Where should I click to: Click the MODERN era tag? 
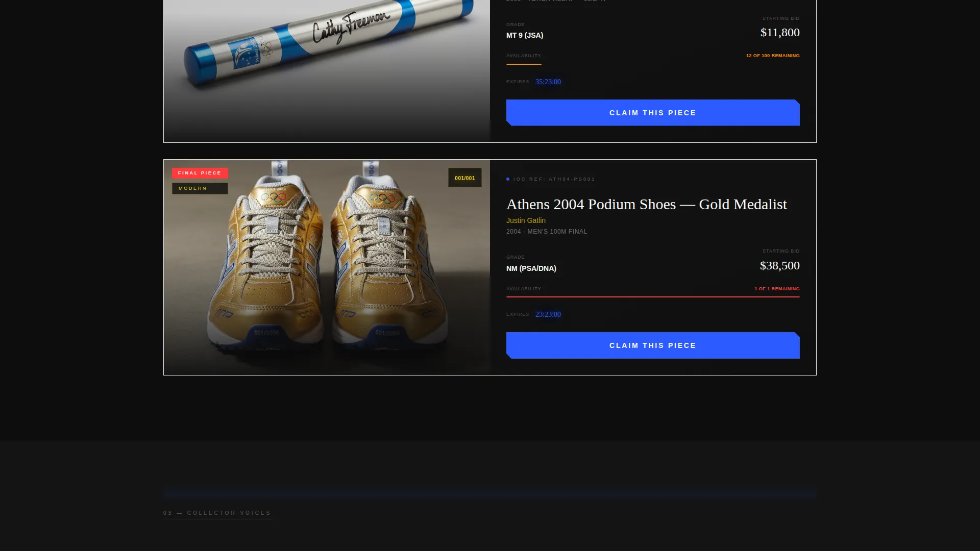click(x=200, y=188)
